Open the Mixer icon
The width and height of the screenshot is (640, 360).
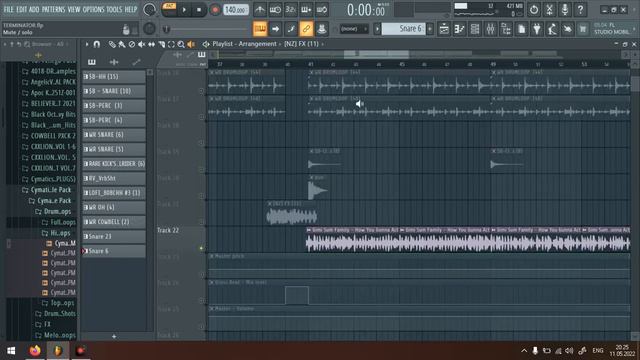click(490, 29)
